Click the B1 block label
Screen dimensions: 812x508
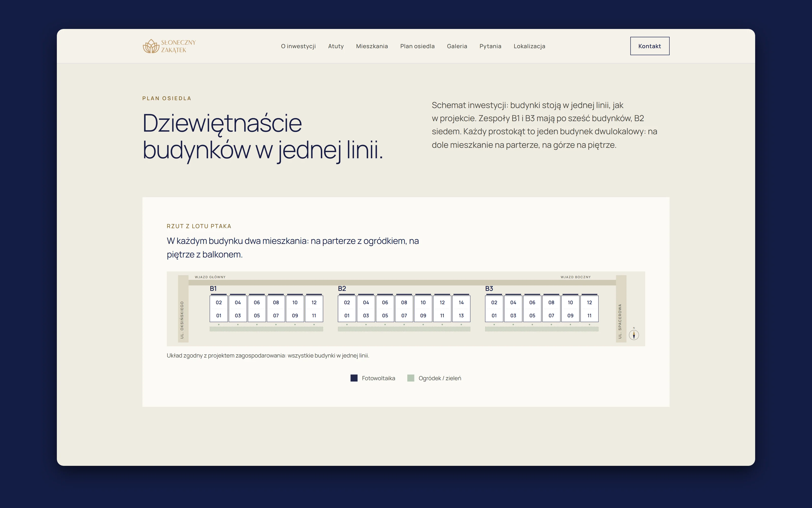[213, 289]
